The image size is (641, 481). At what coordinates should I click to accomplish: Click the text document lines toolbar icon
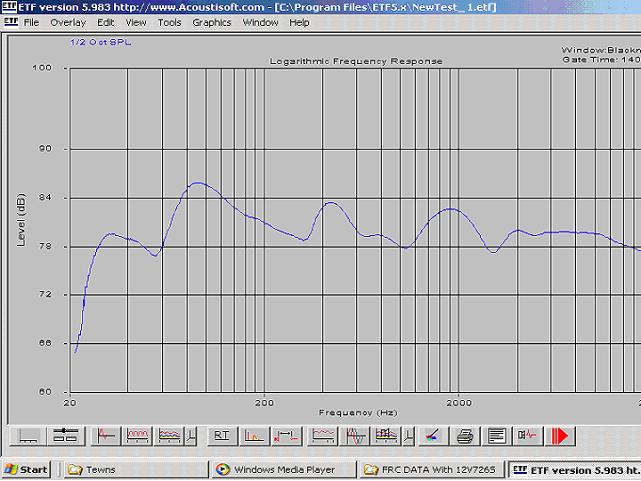496,435
